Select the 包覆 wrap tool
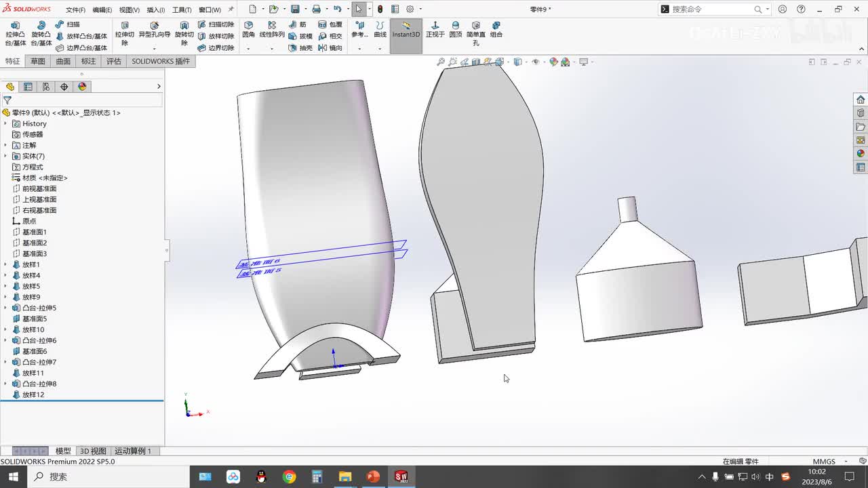The height and width of the screenshot is (488, 868). coord(330,24)
